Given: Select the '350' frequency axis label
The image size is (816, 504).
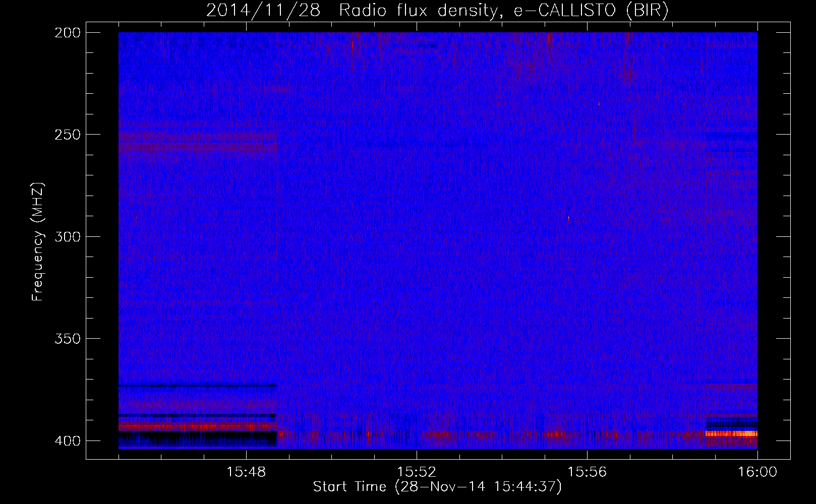Looking at the screenshot, I should pos(67,339).
